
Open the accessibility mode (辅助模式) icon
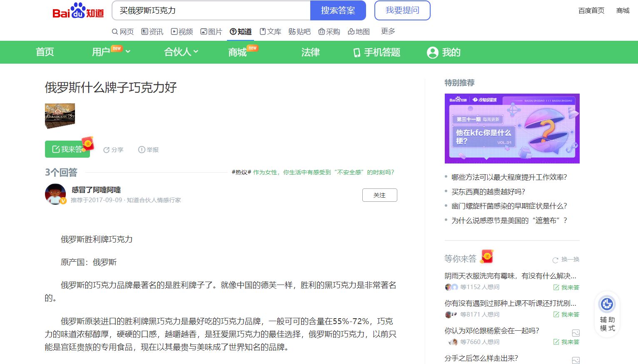click(x=607, y=305)
